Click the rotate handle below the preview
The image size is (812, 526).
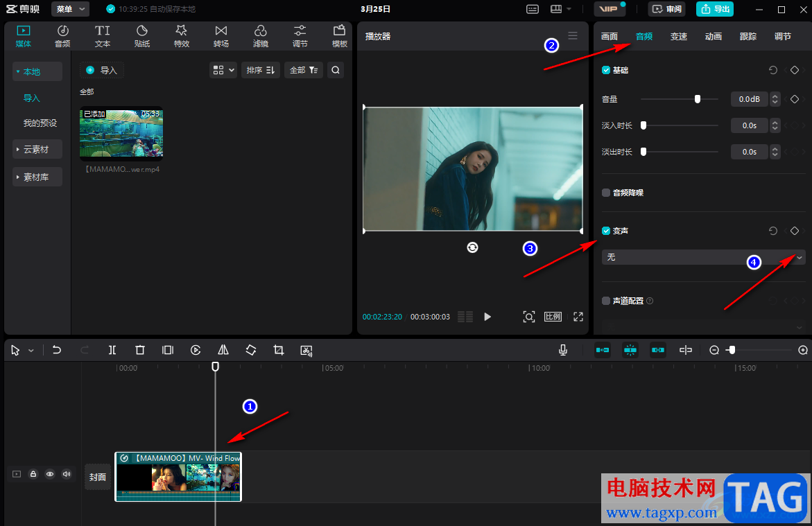[x=472, y=247]
